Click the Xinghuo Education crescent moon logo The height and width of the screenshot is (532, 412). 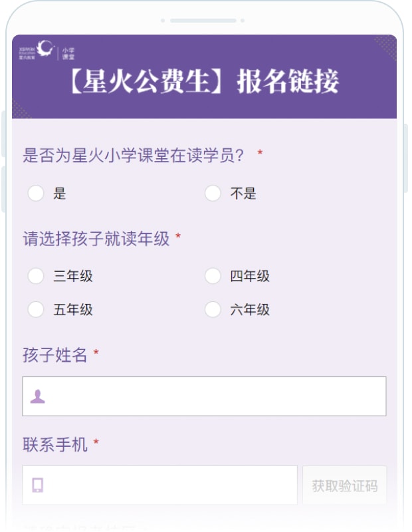pos(45,49)
